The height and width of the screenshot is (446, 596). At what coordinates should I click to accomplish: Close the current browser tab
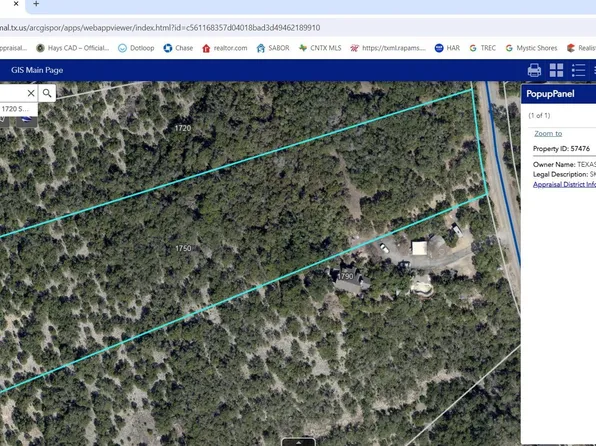click(16, 4)
